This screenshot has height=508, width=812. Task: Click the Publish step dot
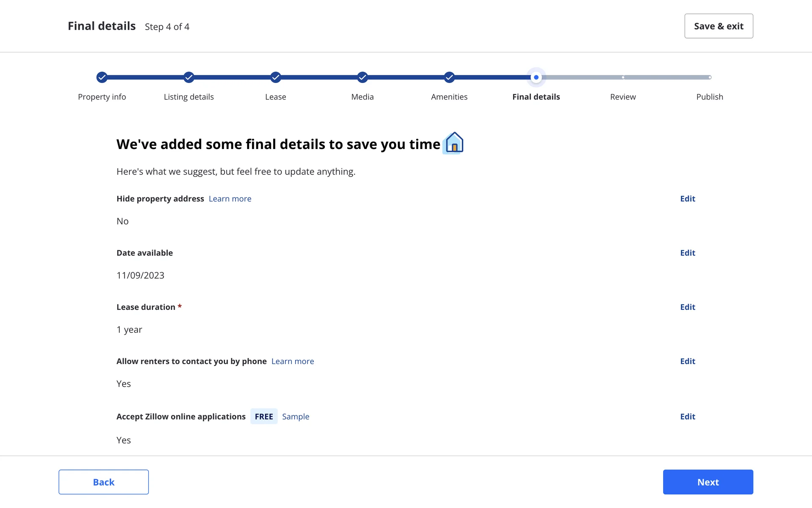click(710, 77)
